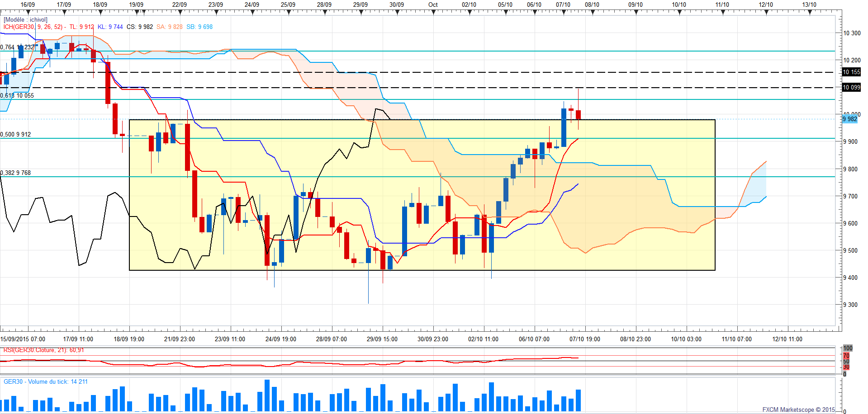Click the RSI 30 oversold level label
868x414 pixels.
coord(846,367)
